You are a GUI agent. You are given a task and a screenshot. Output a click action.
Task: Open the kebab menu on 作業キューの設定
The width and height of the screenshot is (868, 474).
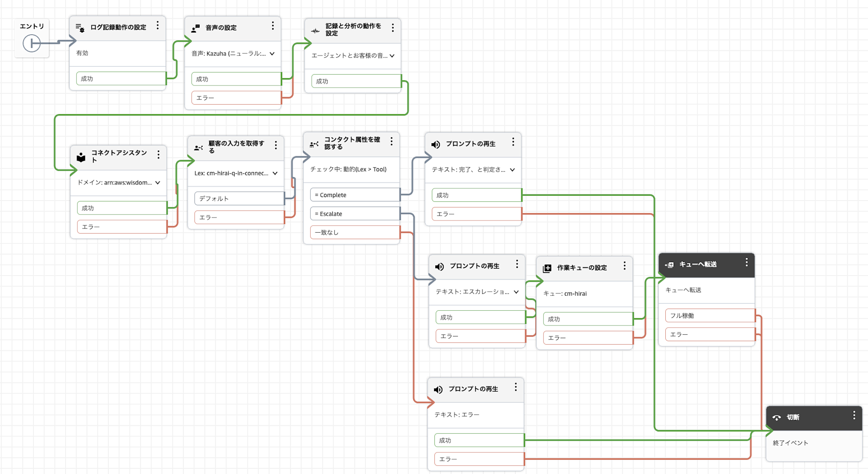[625, 267]
